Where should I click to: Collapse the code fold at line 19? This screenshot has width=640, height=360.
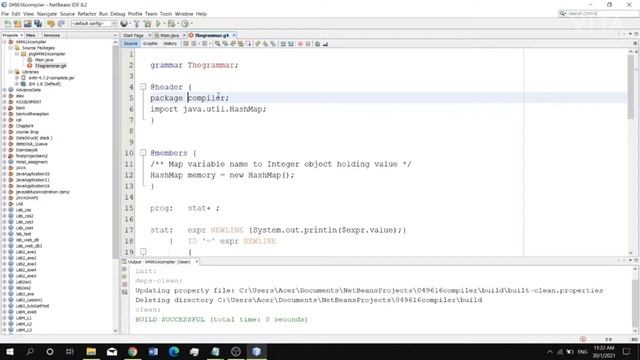point(143,252)
